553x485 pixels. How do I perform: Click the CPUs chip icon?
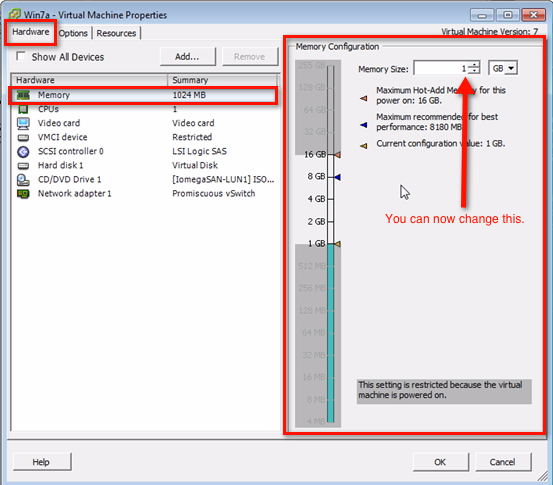tap(23, 109)
